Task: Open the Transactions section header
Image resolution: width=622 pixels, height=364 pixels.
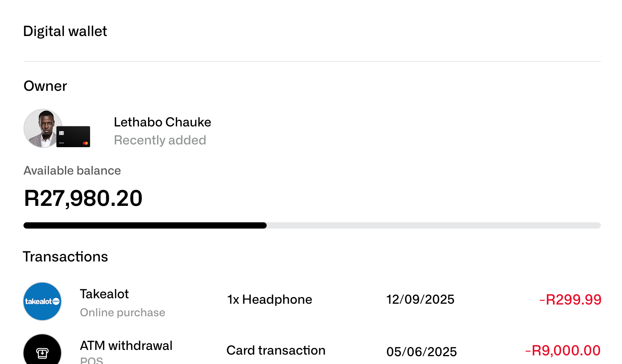Action: pyautogui.click(x=65, y=256)
